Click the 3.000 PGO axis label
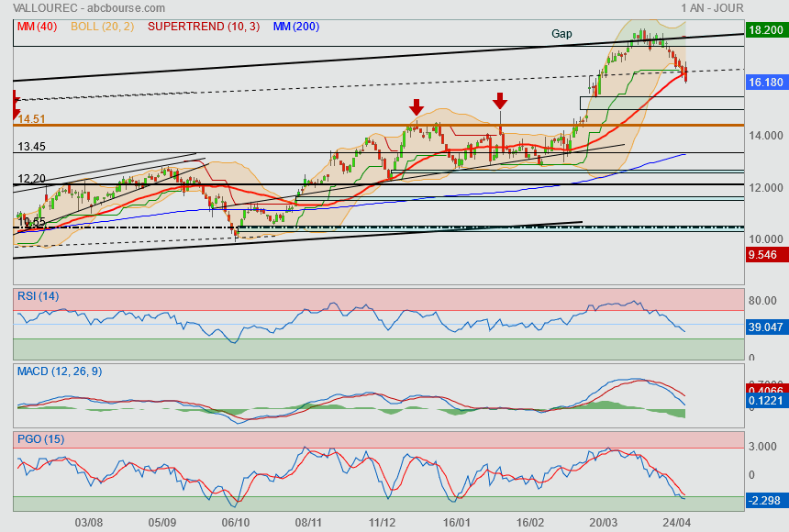This screenshot has height=532, width=789. pos(762,447)
